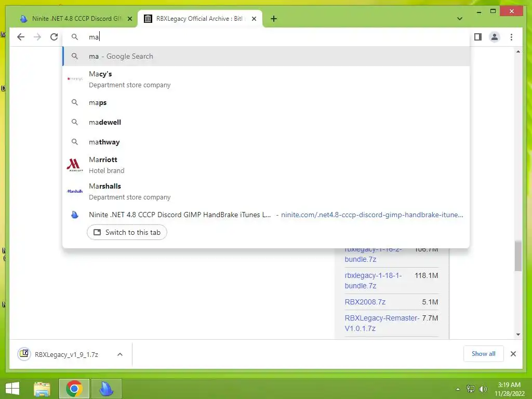Pick the 'maps' search suggestion
The image size is (532, 399).
point(267,102)
